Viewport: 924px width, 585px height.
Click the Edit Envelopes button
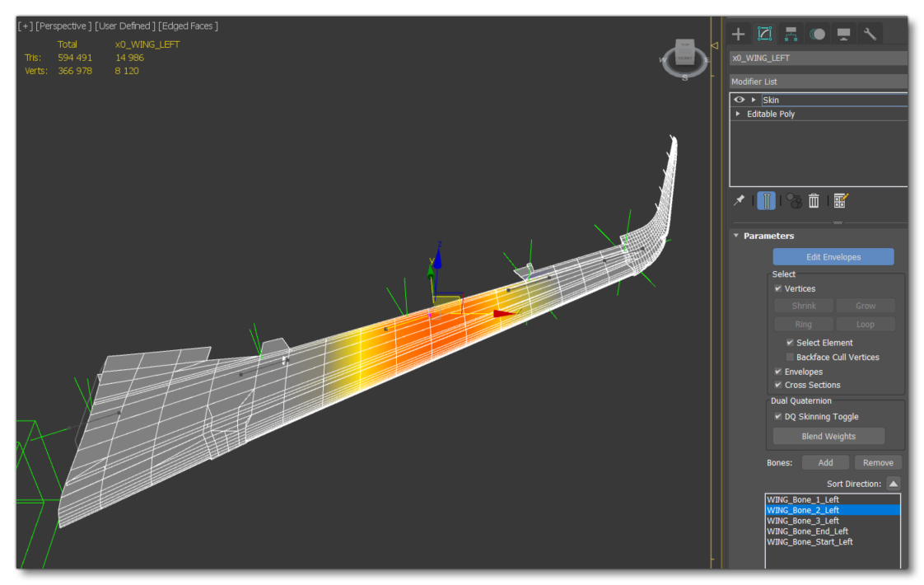833,257
